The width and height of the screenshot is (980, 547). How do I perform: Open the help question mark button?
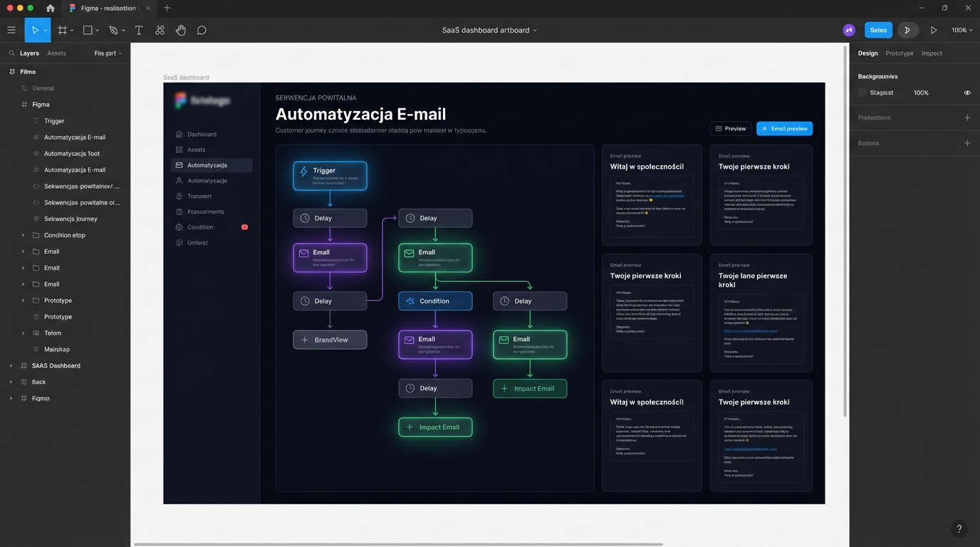click(x=959, y=528)
